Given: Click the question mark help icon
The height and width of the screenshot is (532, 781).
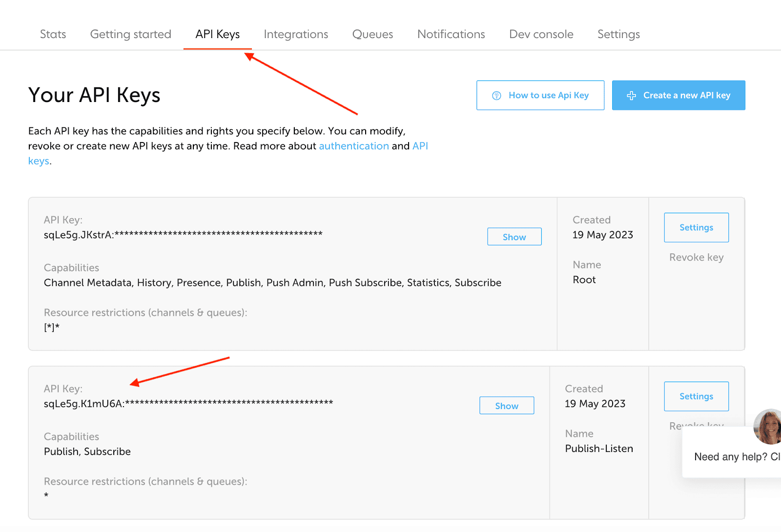Looking at the screenshot, I should tap(496, 96).
